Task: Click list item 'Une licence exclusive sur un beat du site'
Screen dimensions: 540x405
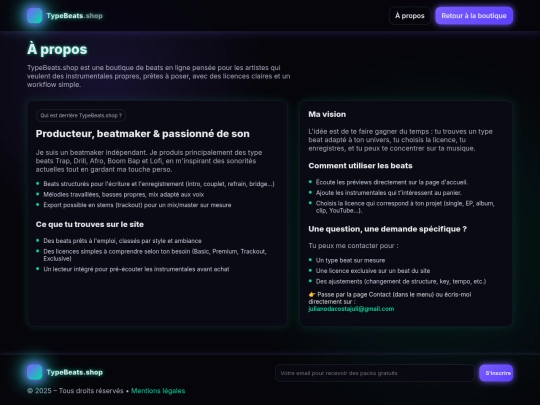Action: (x=373, y=271)
